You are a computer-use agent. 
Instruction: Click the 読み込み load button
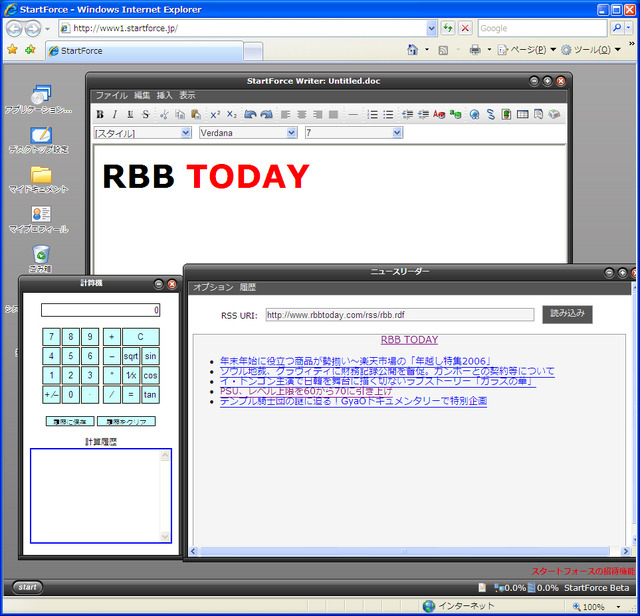tap(567, 314)
